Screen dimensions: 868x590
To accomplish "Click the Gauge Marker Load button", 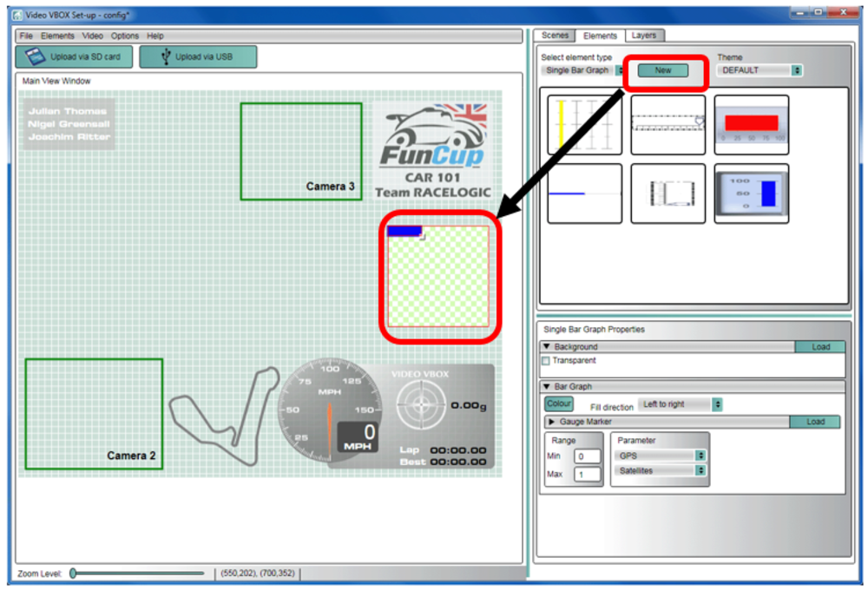I will click(815, 422).
